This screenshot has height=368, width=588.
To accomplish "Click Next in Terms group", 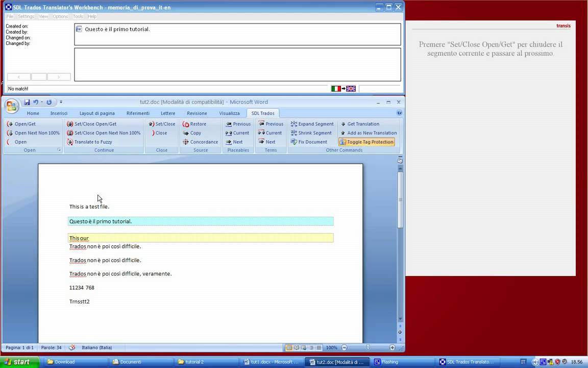I will click(x=266, y=142).
